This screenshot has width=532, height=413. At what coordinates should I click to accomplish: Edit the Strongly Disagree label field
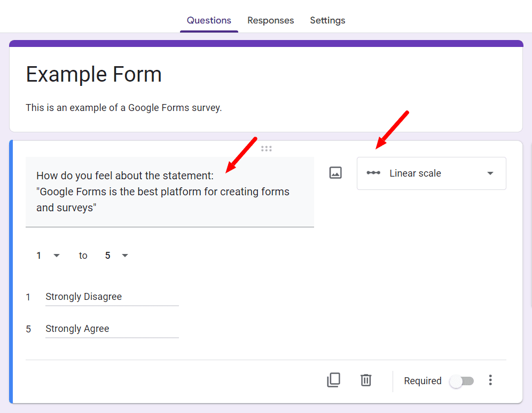click(x=112, y=297)
